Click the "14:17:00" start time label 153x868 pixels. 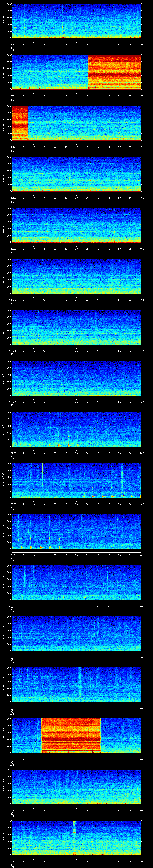[12, 197]
